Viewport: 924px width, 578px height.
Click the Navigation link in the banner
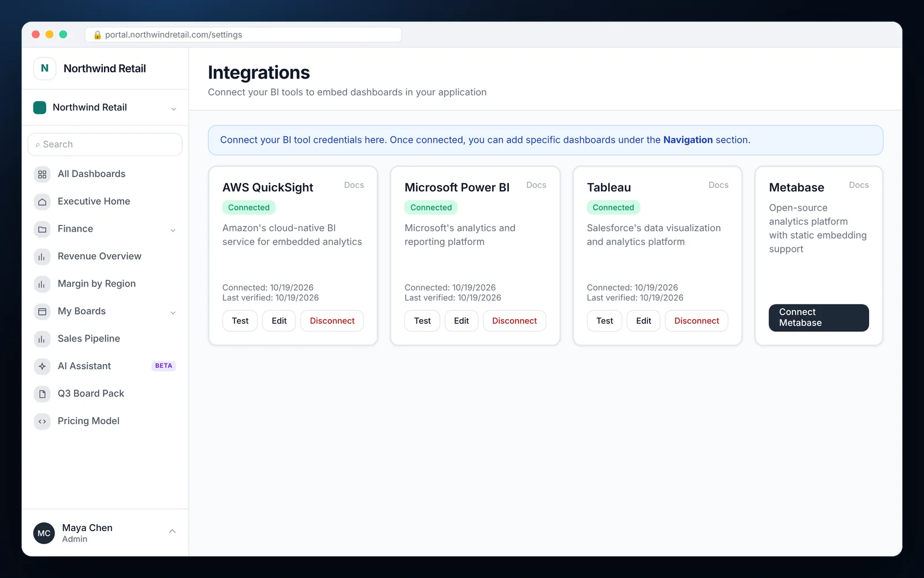(x=688, y=140)
